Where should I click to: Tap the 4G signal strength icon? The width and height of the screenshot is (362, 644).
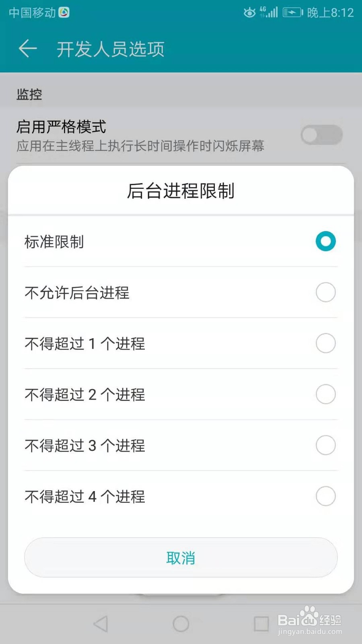(x=269, y=12)
